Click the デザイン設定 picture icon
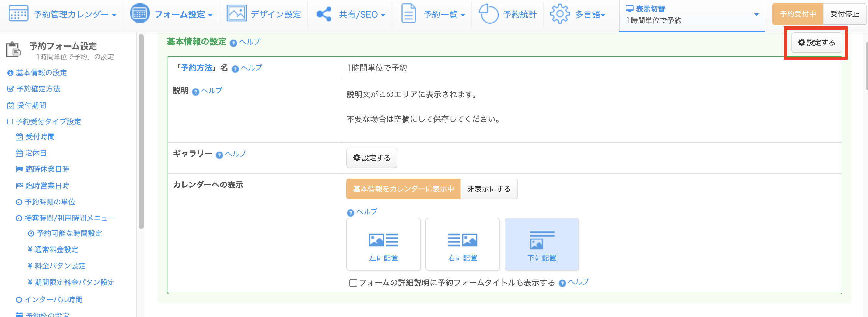868x317 pixels. 236,14
